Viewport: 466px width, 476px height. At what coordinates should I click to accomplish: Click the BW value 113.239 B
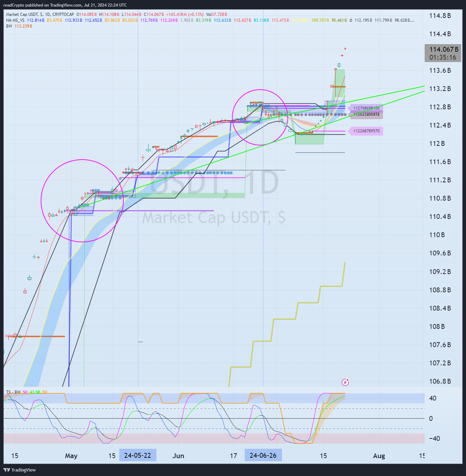pyautogui.click(x=23, y=26)
